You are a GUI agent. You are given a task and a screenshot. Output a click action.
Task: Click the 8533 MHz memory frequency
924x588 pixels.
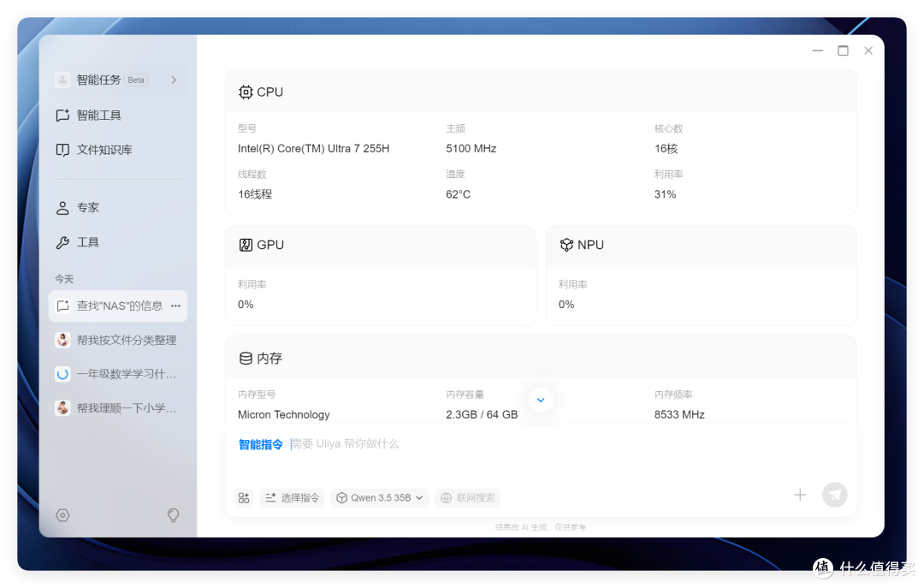click(x=678, y=414)
